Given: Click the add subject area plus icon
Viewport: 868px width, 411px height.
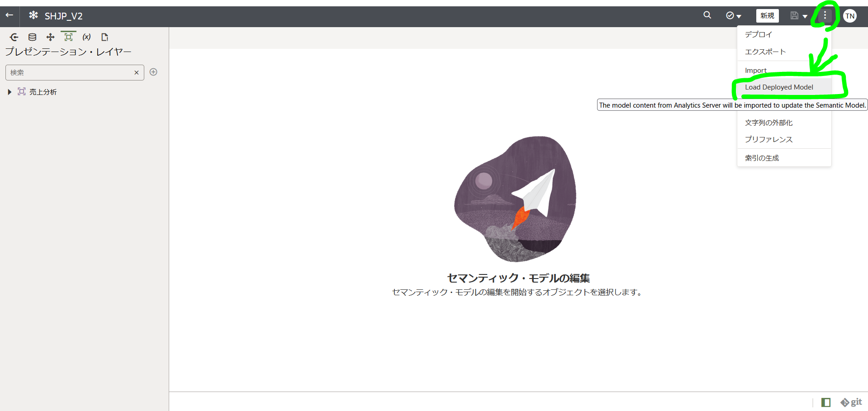Looking at the screenshot, I should point(153,72).
